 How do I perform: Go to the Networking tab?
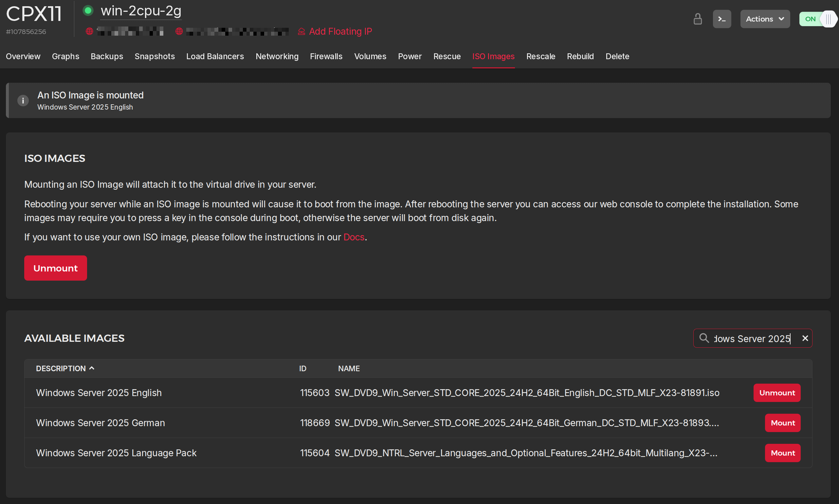point(277,56)
